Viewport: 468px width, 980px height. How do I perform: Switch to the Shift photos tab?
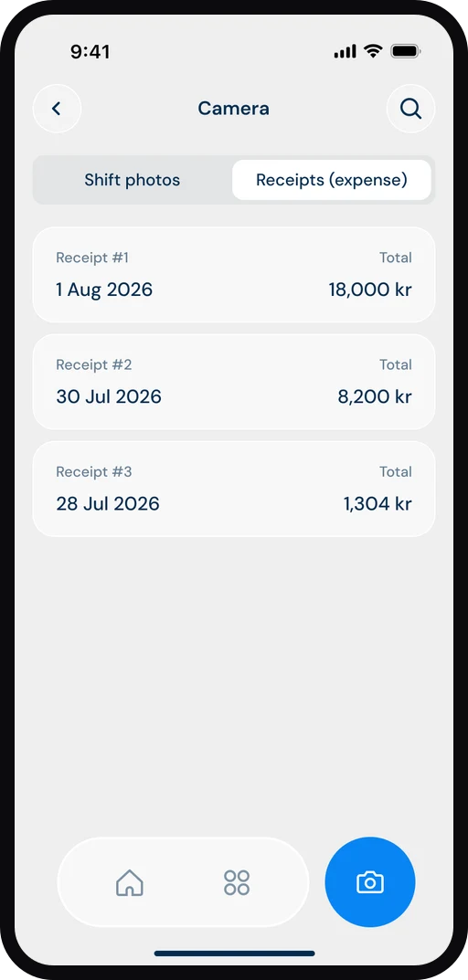tap(132, 180)
